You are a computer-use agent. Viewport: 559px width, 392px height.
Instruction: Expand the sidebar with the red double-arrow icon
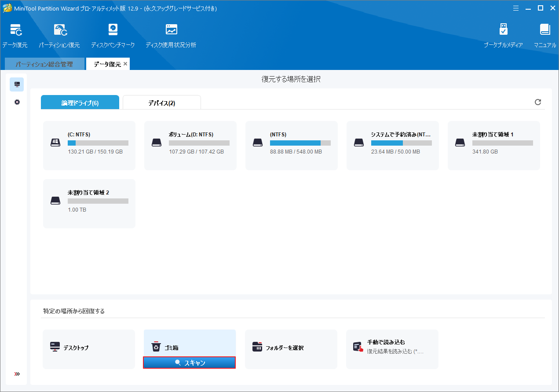(17, 374)
